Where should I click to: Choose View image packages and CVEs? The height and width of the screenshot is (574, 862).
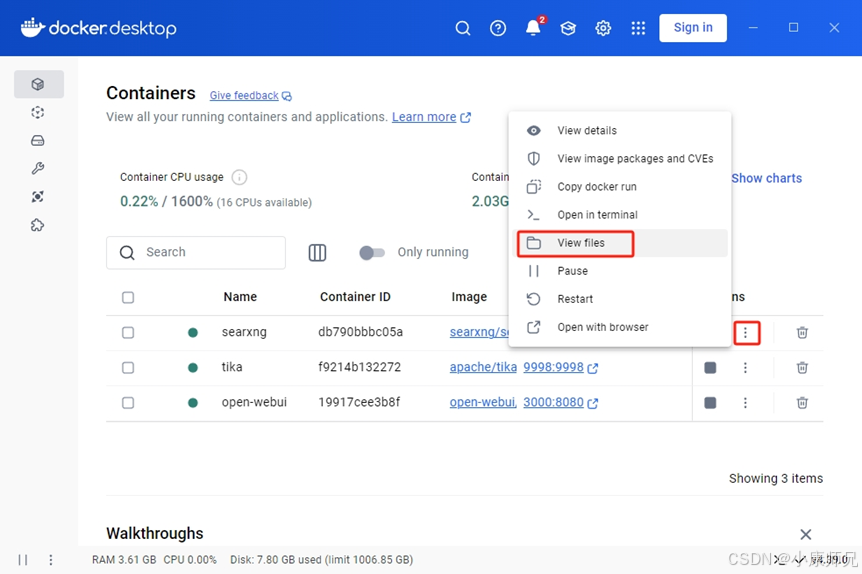(620, 158)
